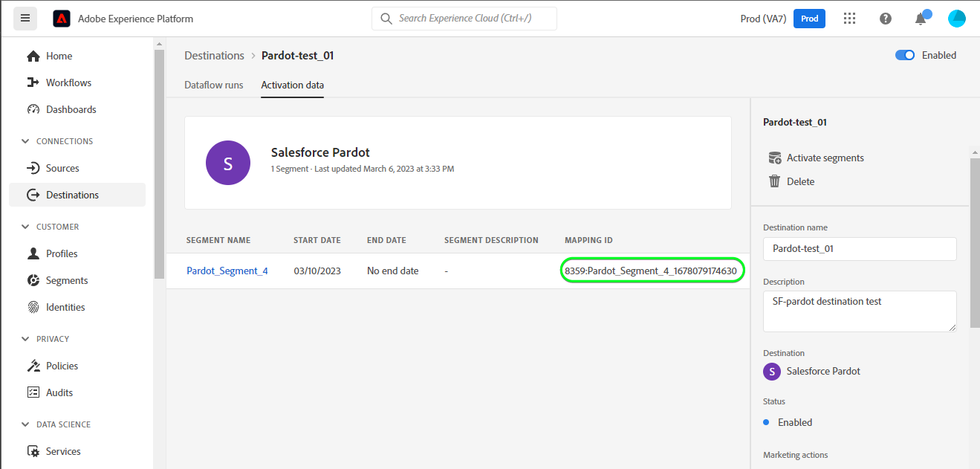This screenshot has height=469, width=980.
Task: Click the Workflows sidebar icon
Action: click(33, 83)
